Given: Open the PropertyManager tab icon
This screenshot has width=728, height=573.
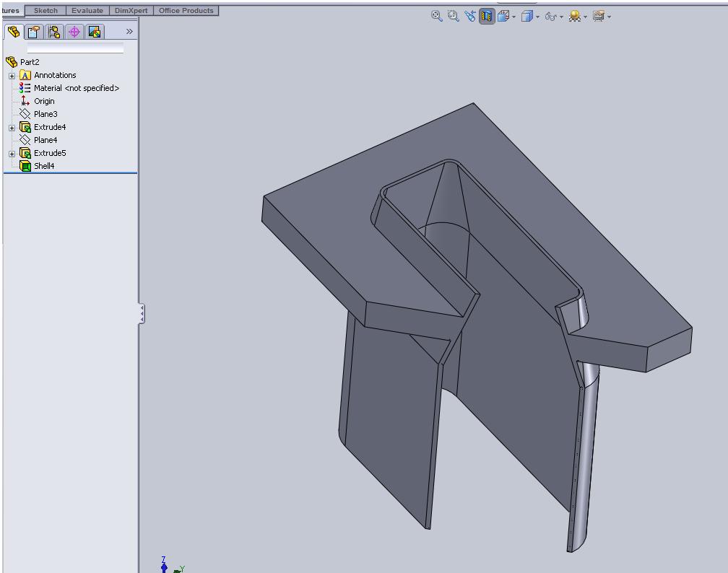Looking at the screenshot, I should [33, 32].
